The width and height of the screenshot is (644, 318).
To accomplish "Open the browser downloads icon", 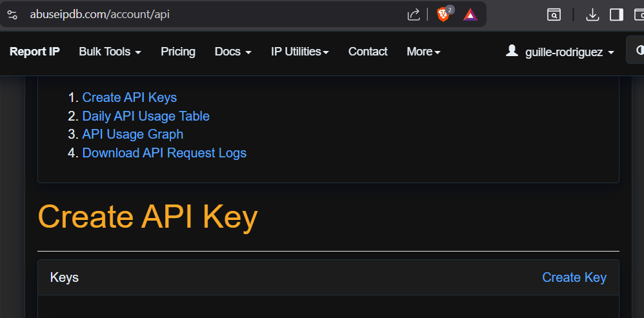I will pos(592,14).
